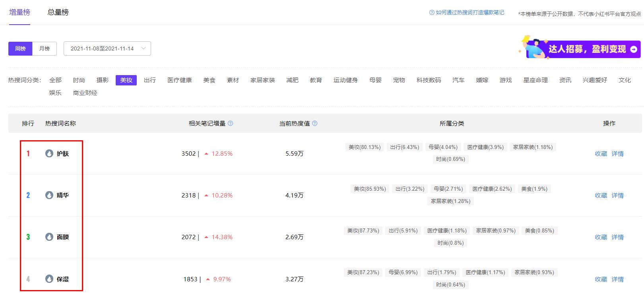Click the hot word name 精华

pos(63,195)
